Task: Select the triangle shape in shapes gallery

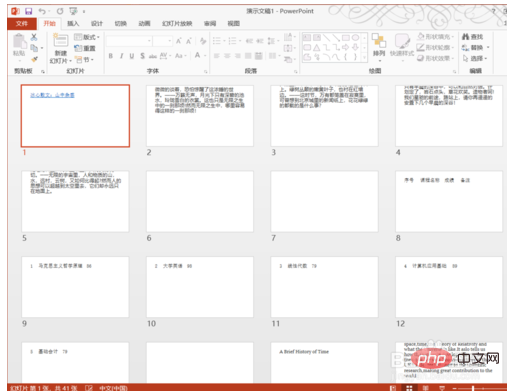Action: click(x=317, y=47)
